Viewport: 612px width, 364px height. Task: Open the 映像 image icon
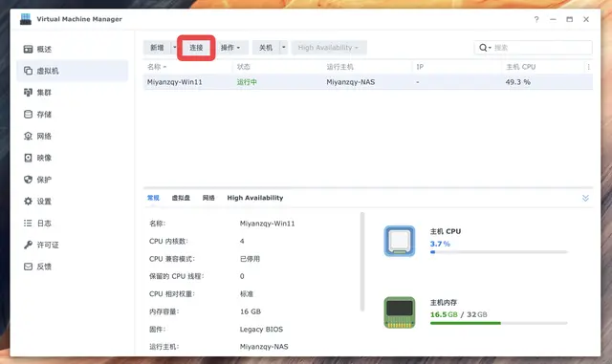click(x=28, y=158)
